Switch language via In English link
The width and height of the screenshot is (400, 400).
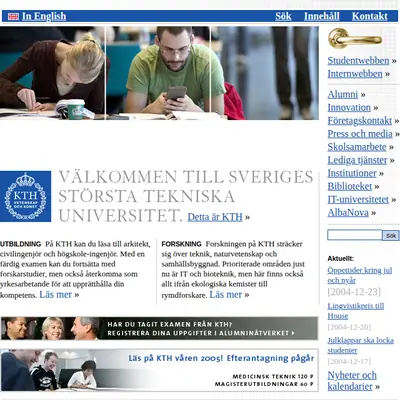coord(44,16)
